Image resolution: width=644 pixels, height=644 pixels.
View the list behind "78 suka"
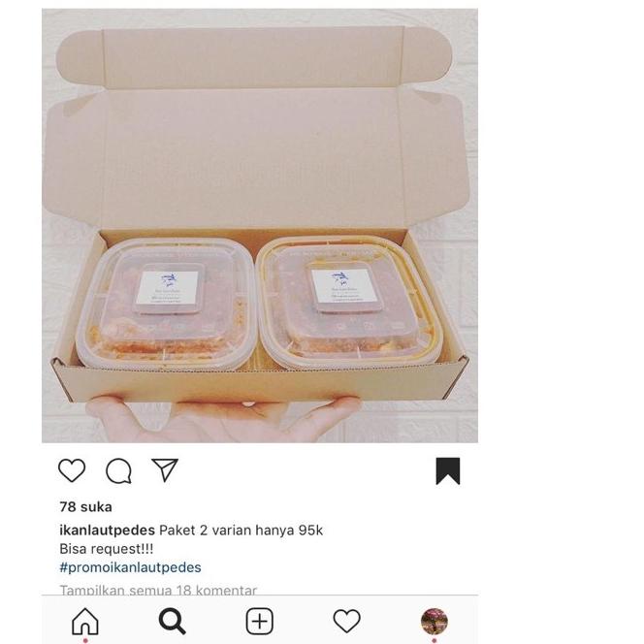pyautogui.click(x=85, y=506)
